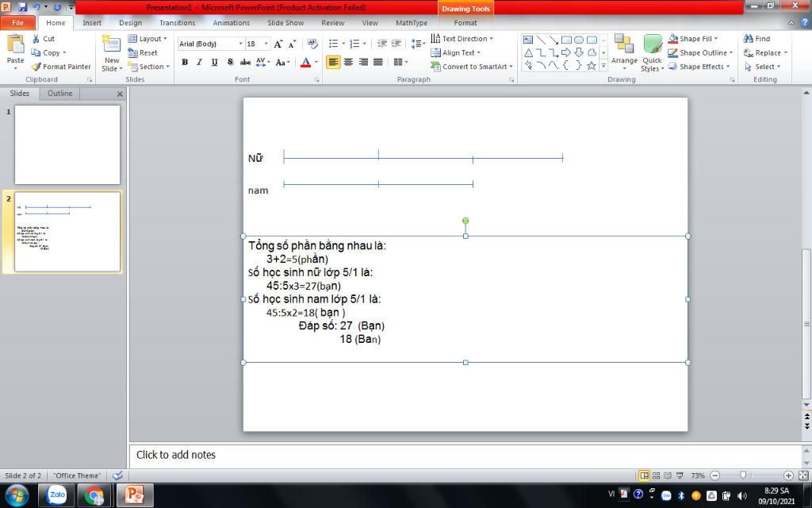Click the Replace button
Viewport: 812px width, 508px height.
coord(765,53)
